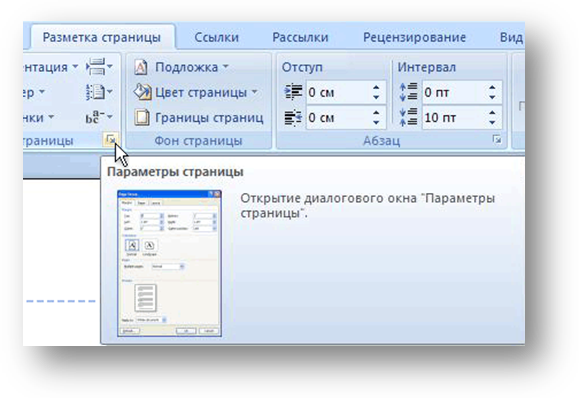Click the spacing after icon
Image resolution: width=579 pixels, height=398 pixels.
[x=409, y=117]
